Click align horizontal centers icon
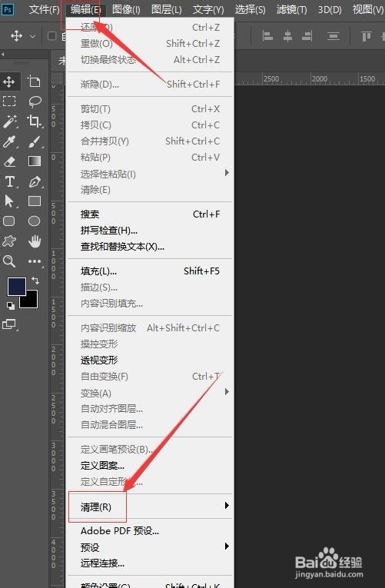385x588 pixels. pos(287,36)
